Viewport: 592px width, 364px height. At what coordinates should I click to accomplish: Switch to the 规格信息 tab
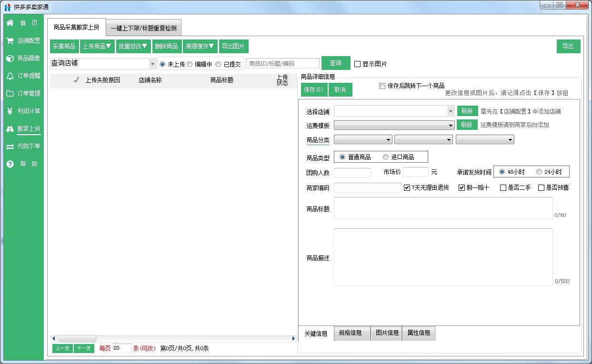coord(351,333)
